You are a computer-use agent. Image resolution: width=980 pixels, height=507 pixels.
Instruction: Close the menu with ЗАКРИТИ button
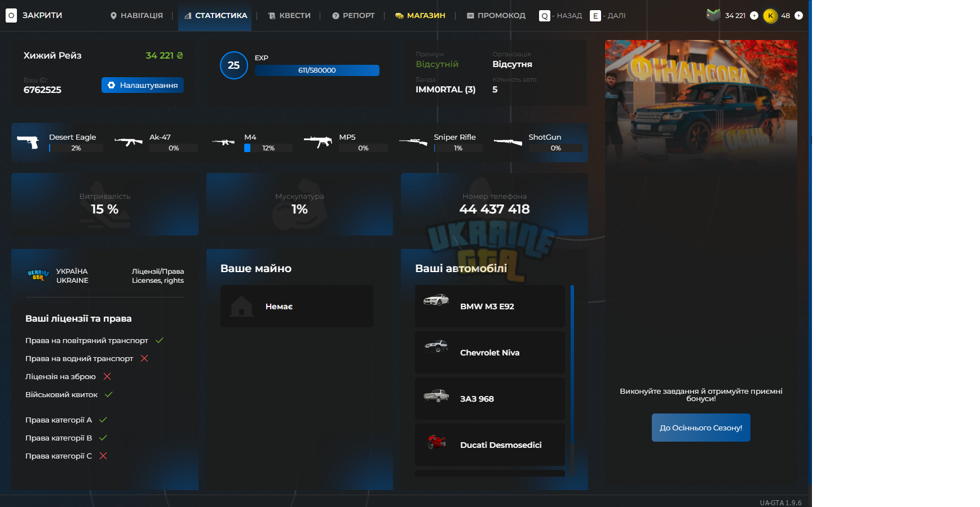(x=34, y=16)
